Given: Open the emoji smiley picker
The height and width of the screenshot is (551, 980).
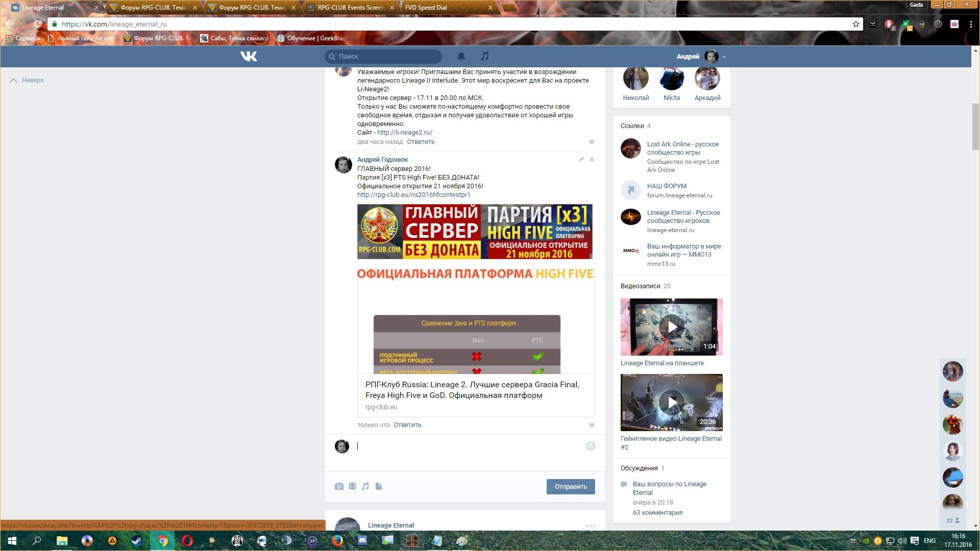Looking at the screenshot, I should point(591,446).
